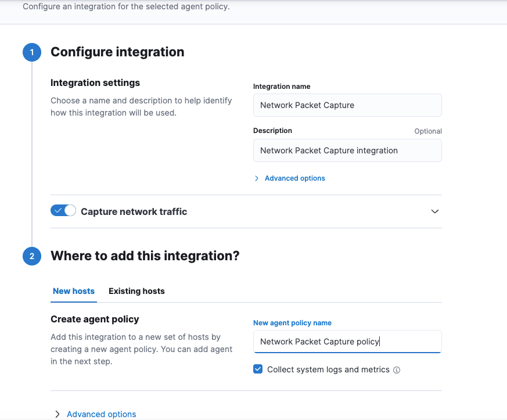
Task: Click the arrow on the bottom Advanced options
Action: [x=57, y=414]
